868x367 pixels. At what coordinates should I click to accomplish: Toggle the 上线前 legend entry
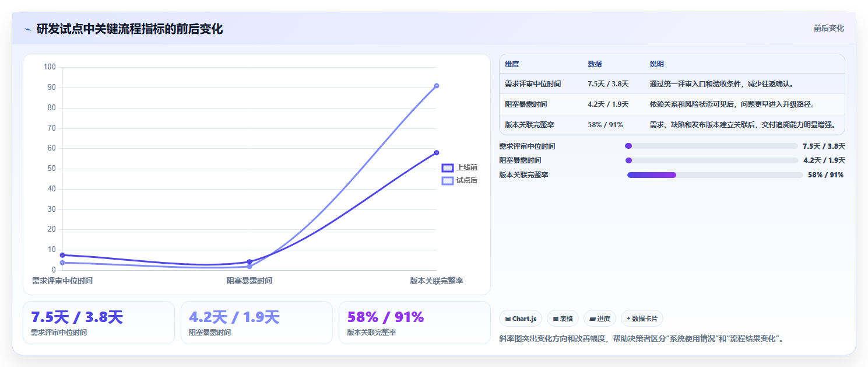[x=460, y=167]
